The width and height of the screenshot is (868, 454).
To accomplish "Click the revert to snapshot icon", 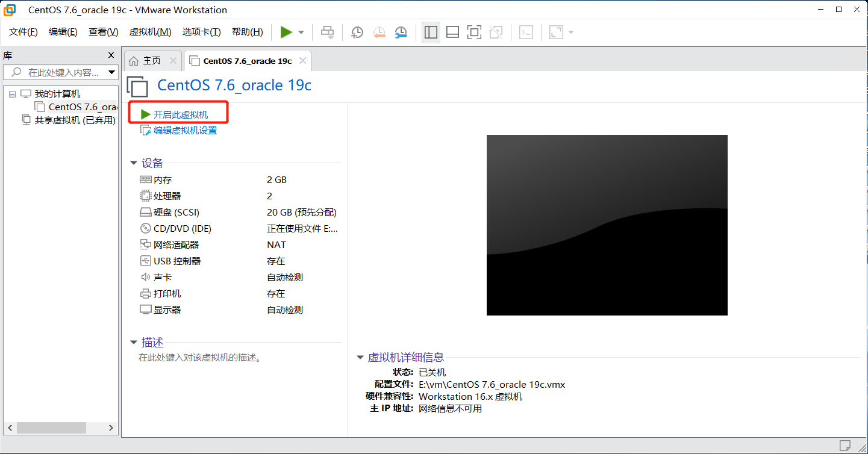I will pos(379,33).
